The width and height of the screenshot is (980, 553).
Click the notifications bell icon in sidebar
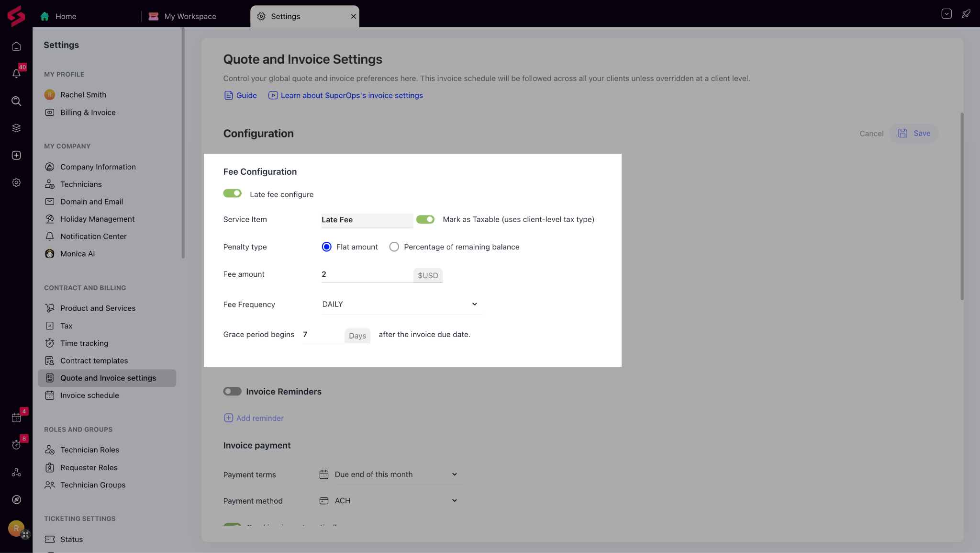coord(16,74)
